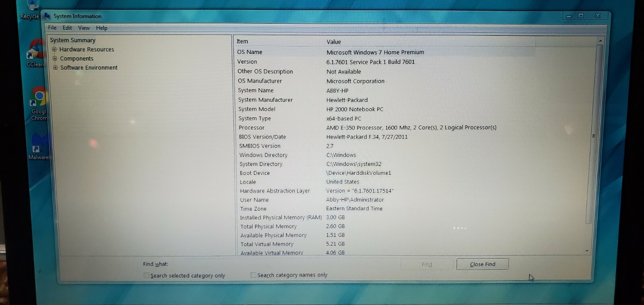Viewport: 644px width, 305px height.
Task: Expand the Software Environment tree node
Action: [55, 67]
